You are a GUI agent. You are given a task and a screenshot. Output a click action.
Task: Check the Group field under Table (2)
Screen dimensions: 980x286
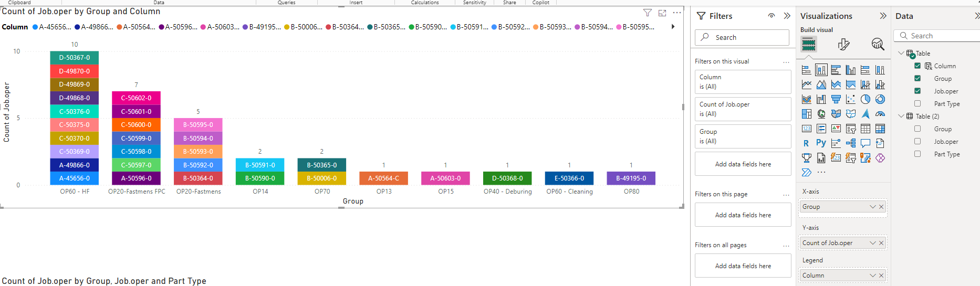click(x=918, y=129)
